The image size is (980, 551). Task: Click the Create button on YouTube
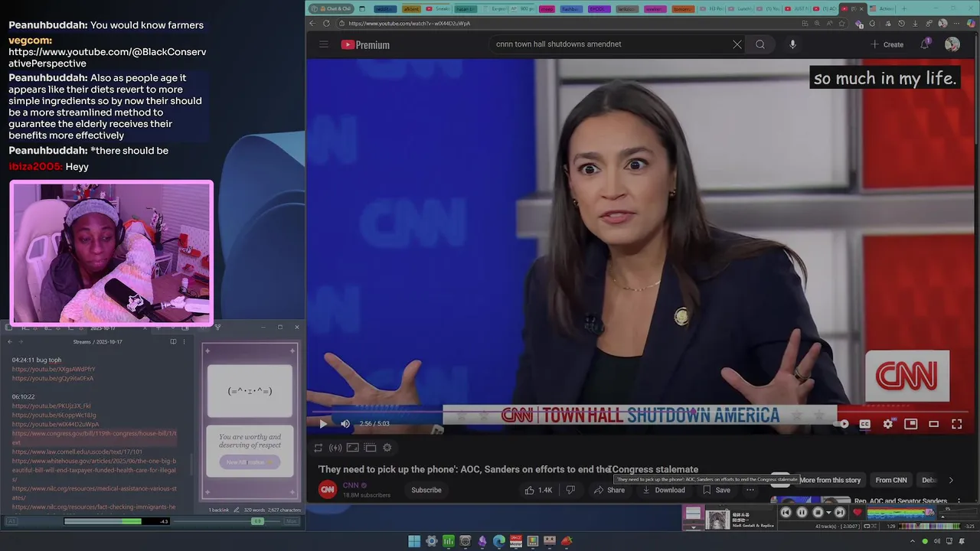click(887, 44)
